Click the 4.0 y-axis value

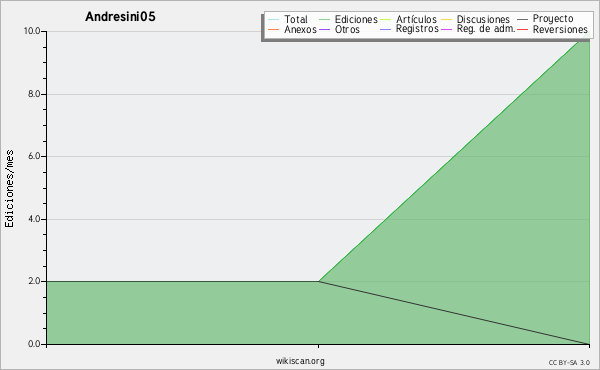[x=34, y=219]
